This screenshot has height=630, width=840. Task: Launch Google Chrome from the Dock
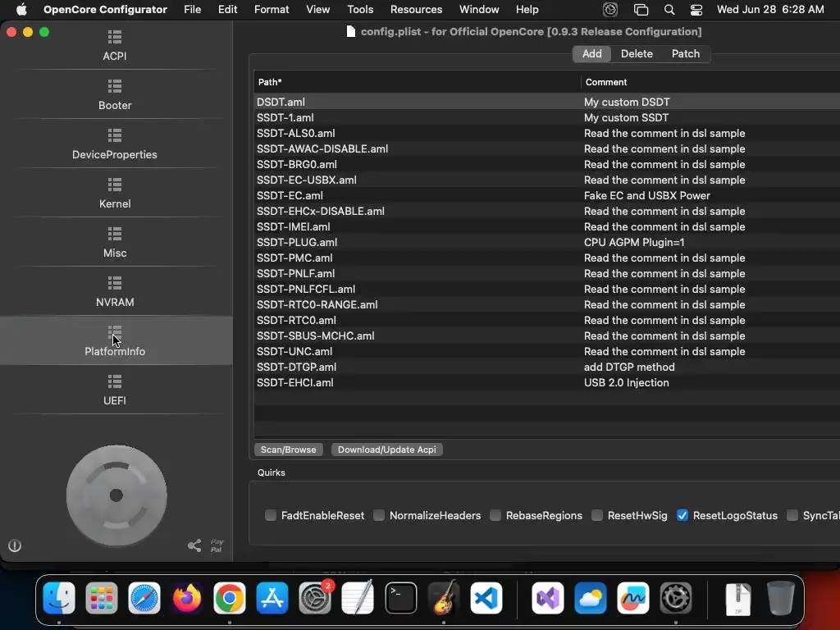point(230,598)
